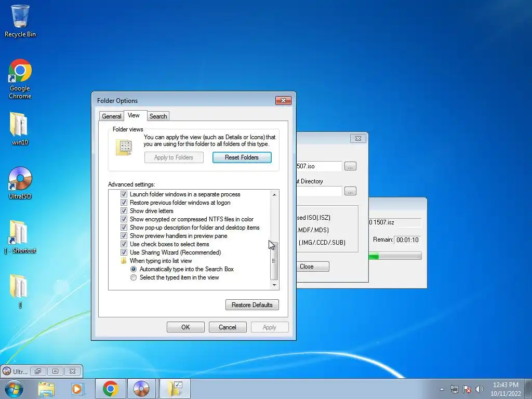The width and height of the screenshot is (532, 399).
Task: Click the Reset Folders button
Action: tap(242, 157)
